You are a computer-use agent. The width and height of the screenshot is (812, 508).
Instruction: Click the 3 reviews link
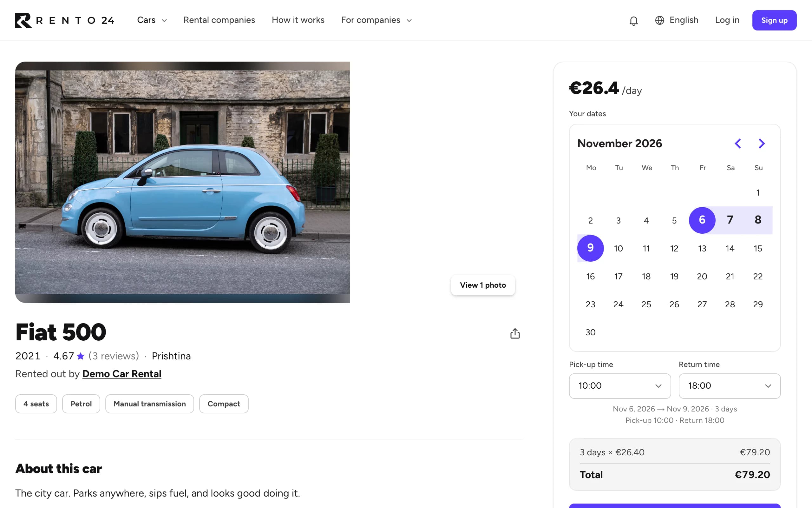pyautogui.click(x=114, y=356)
